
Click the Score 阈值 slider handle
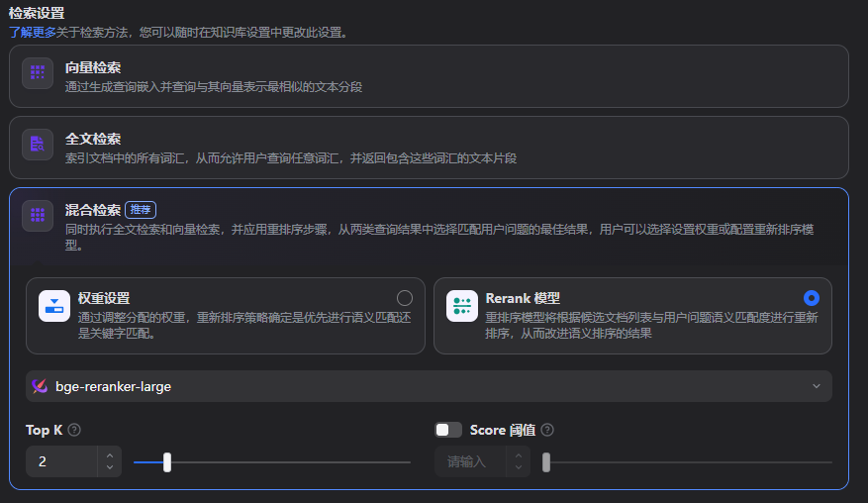click(546, 462)
